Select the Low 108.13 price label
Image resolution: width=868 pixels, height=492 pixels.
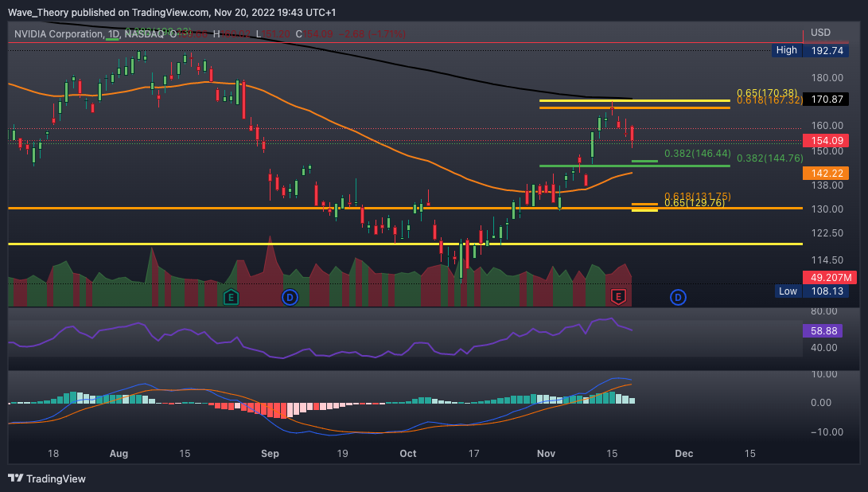pyautogui.click(x=811, y=291)
